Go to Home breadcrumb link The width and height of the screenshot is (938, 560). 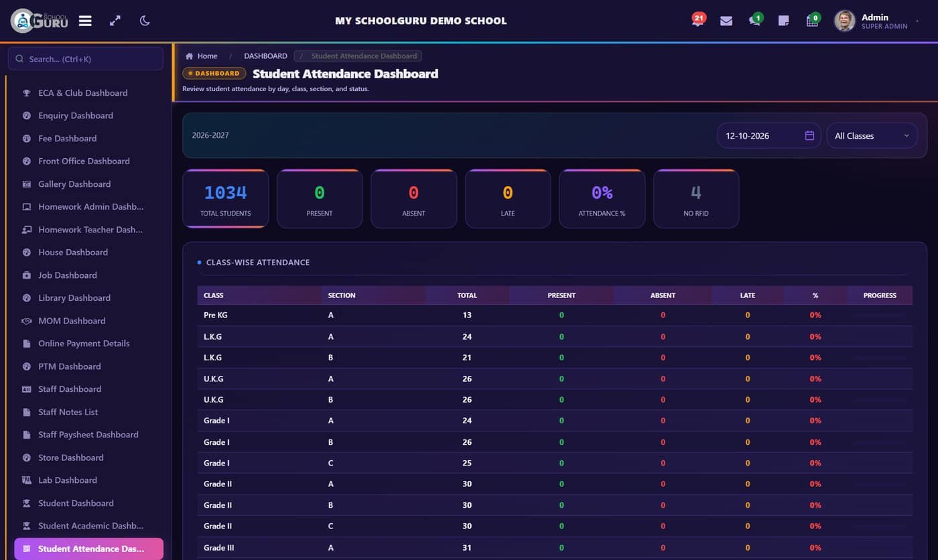pos(202,56)
